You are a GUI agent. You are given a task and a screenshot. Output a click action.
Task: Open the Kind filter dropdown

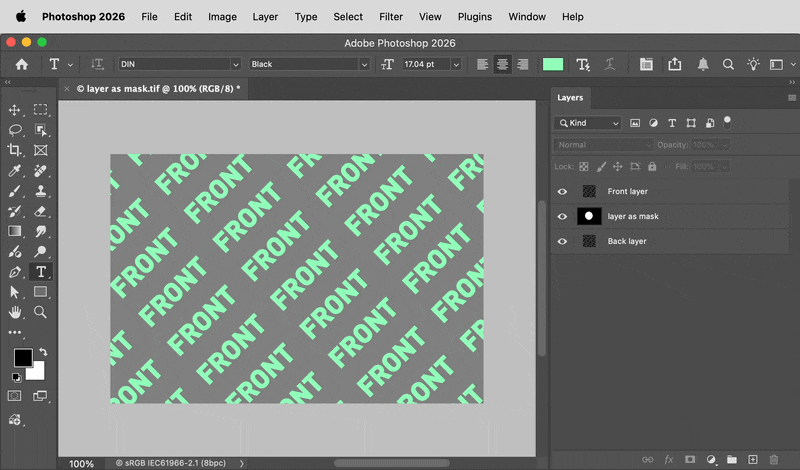click(x=587, y=123)
